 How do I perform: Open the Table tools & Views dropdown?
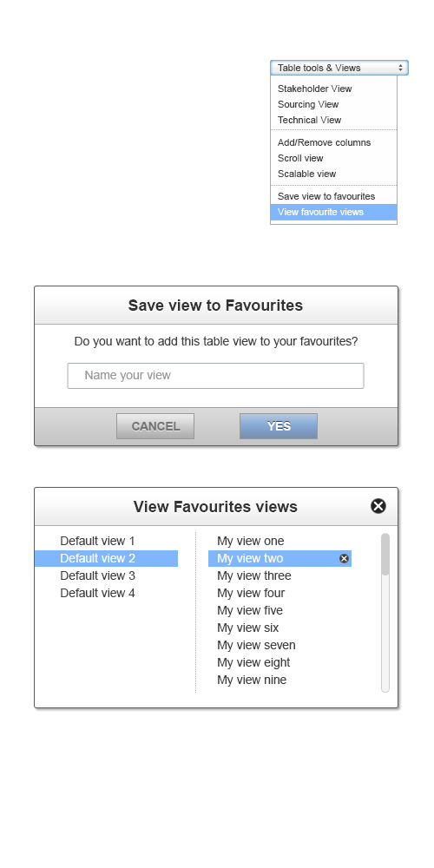click(x=339, y=68)
